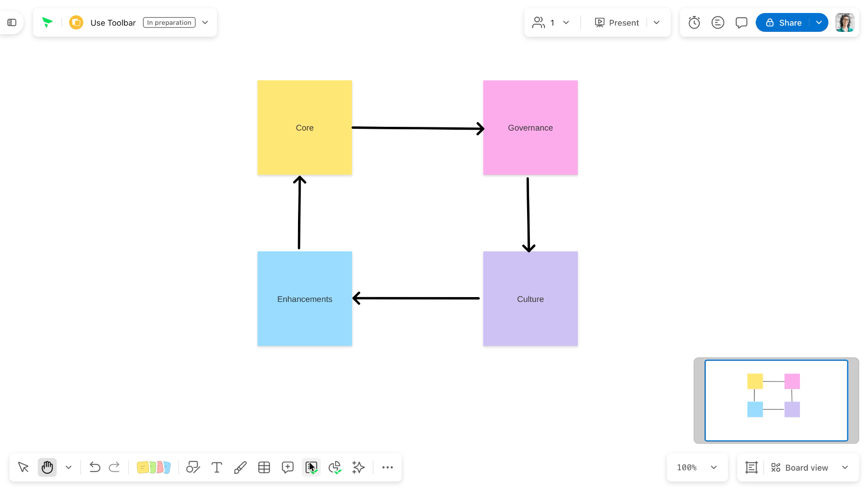
Task: Expand the participants list chevron
Action: click(566, 23)
